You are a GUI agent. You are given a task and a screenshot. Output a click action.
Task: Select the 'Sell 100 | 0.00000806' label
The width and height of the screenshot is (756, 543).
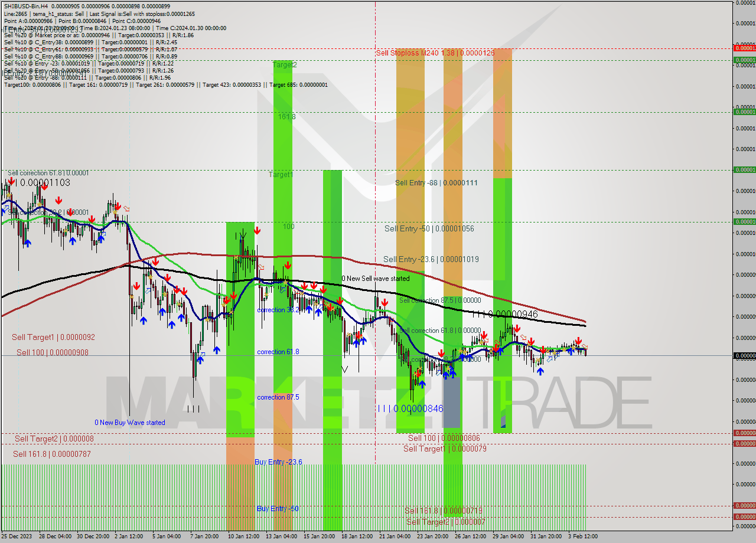tap(444, 439)
